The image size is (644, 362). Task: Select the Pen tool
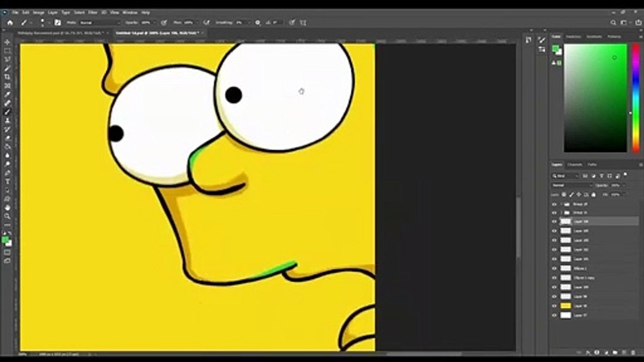[x=8, y=172]
